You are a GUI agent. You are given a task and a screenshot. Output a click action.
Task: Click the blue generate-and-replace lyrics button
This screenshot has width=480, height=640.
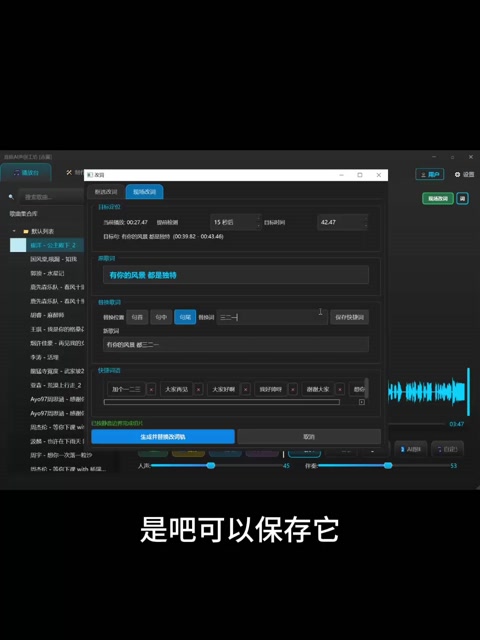(x=163, y=436)
